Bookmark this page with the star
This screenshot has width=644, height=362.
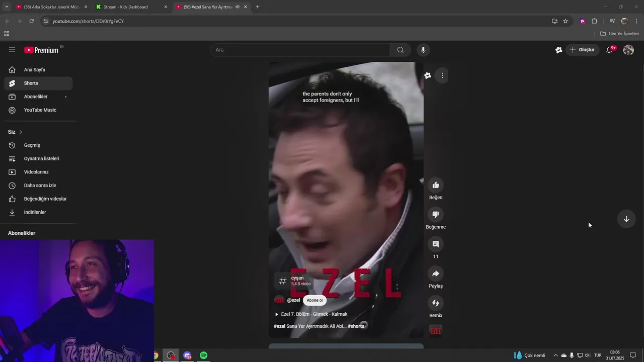(x=566, y=21)
